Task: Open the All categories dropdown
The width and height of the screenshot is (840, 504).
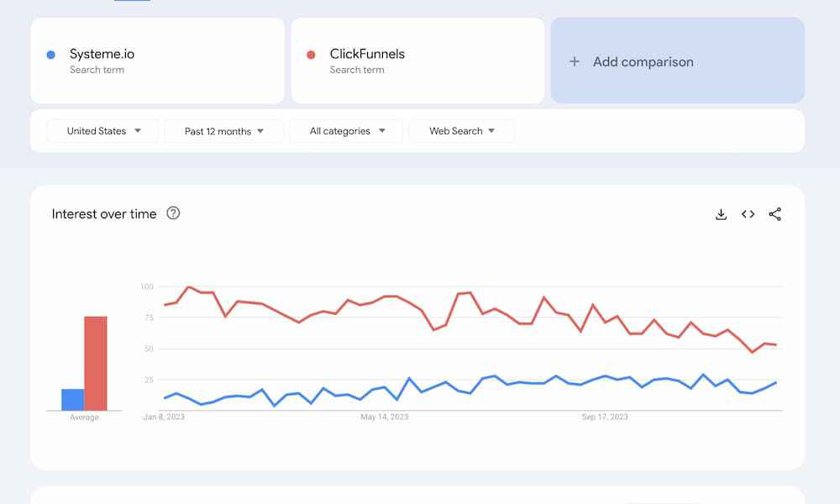Action: point(345,131)
